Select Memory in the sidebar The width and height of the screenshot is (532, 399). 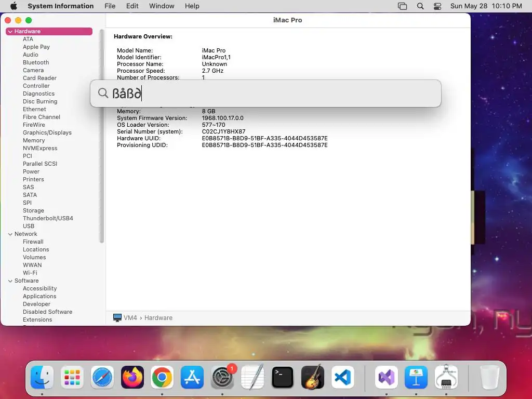(34, 140)
